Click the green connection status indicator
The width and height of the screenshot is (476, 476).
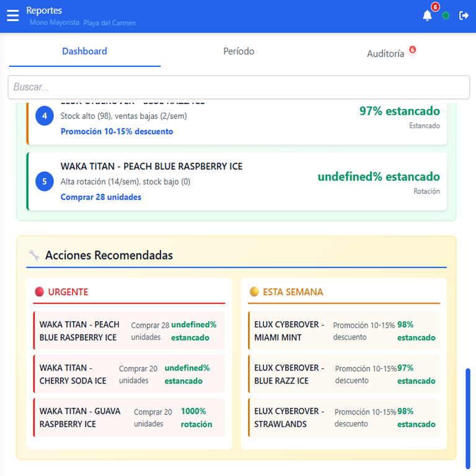(x=446, y=16)
